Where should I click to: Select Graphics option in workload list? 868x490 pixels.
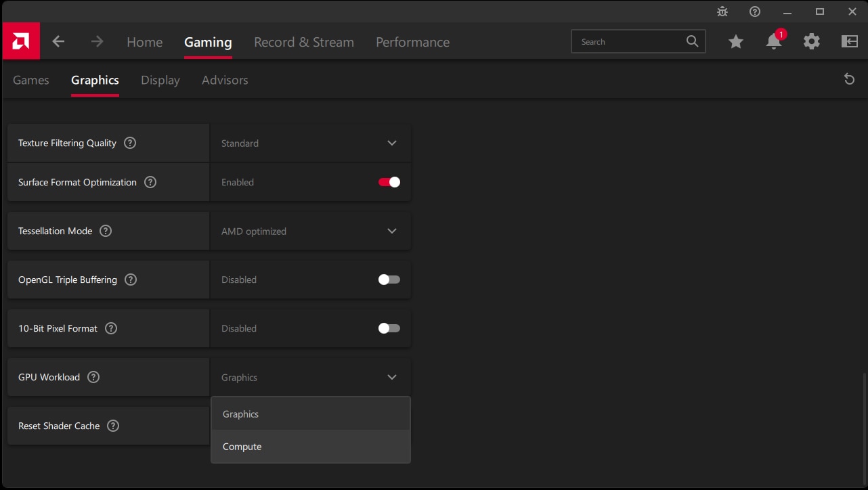pos(311,414)
